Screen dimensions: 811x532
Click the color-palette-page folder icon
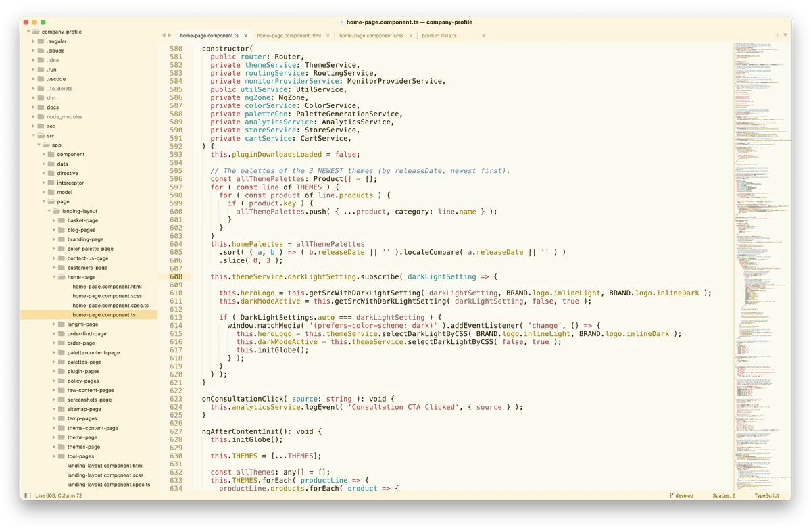(62, 249)
